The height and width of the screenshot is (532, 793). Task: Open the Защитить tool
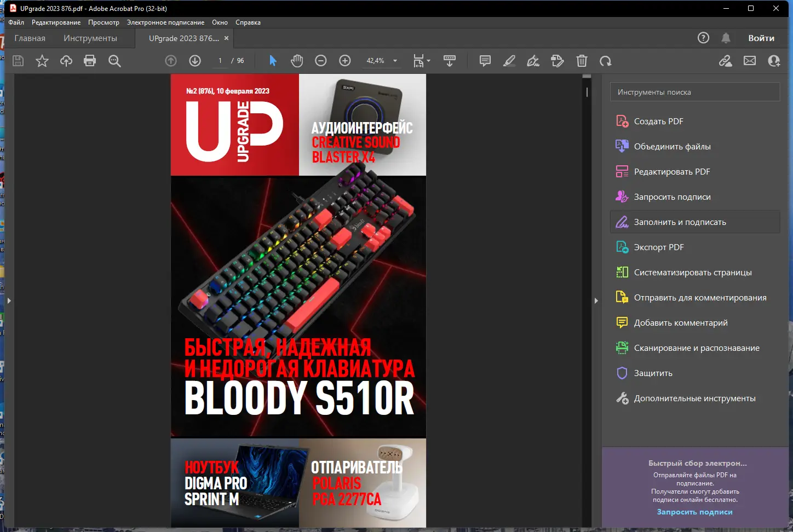click(x=695, y=373)
